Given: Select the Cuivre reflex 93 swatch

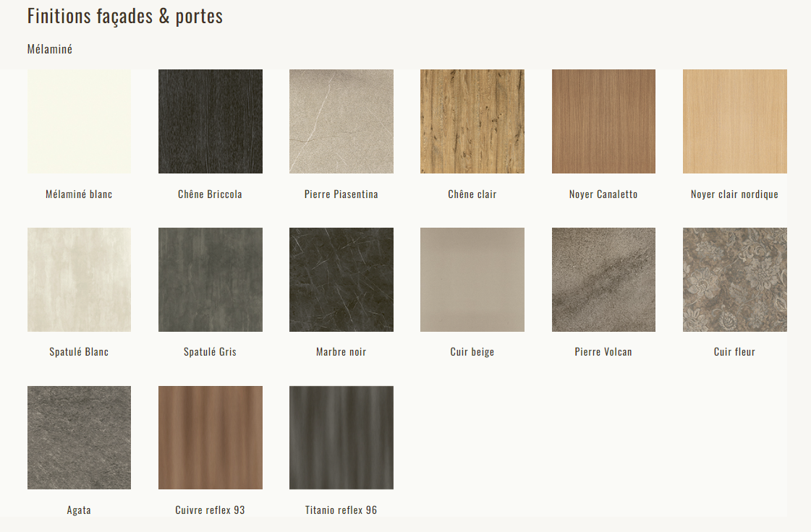Looking at the screenshot, I should (x=211, y=437).
